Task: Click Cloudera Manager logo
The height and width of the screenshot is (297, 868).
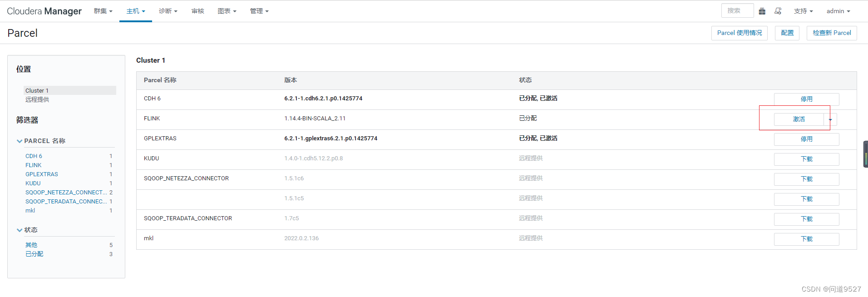Action: click(x=44, y=11)
